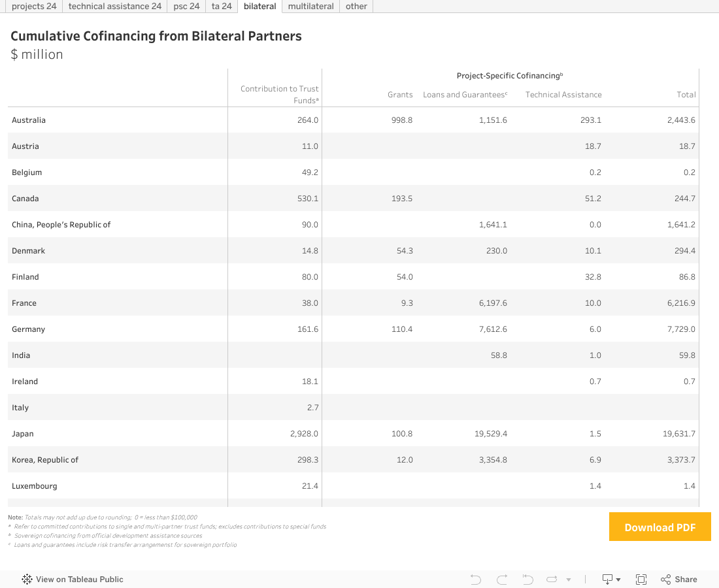Click the Refresh data icon

(552, 580)
